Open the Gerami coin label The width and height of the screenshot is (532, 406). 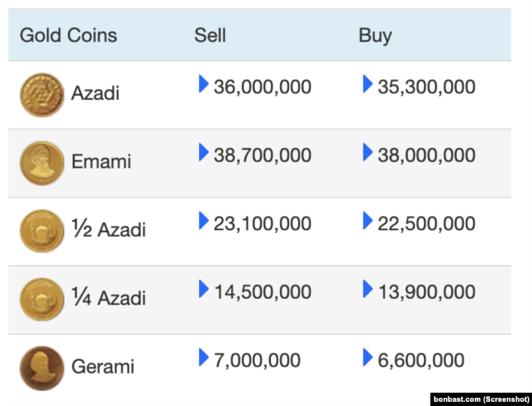coord(103,367)
